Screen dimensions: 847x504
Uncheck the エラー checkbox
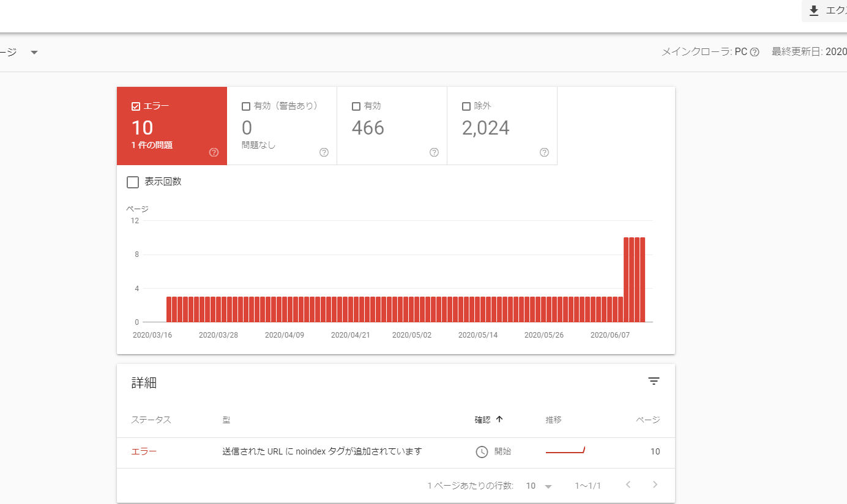point(136,106)
